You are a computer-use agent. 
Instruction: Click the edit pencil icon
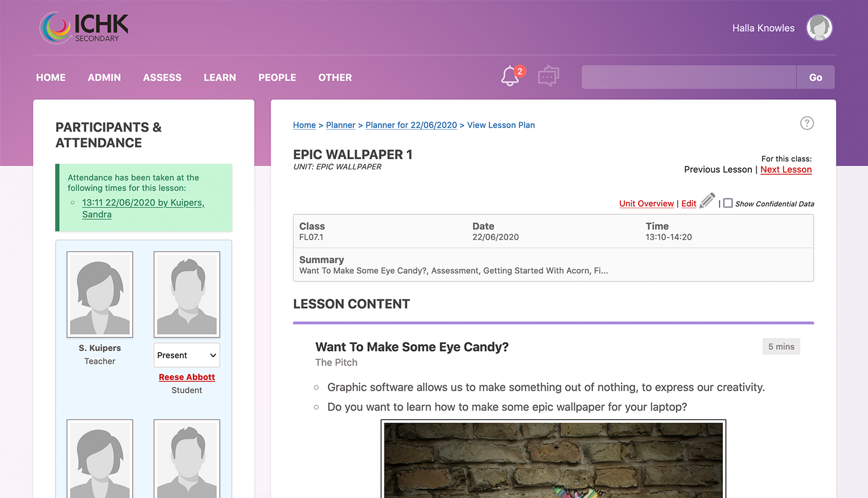(x=707, y=201)
